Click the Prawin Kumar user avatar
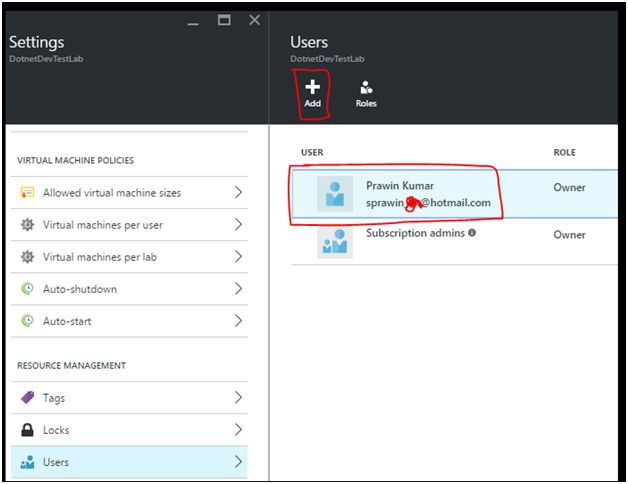Screen dimensions: 628x484 click(335, 194)
